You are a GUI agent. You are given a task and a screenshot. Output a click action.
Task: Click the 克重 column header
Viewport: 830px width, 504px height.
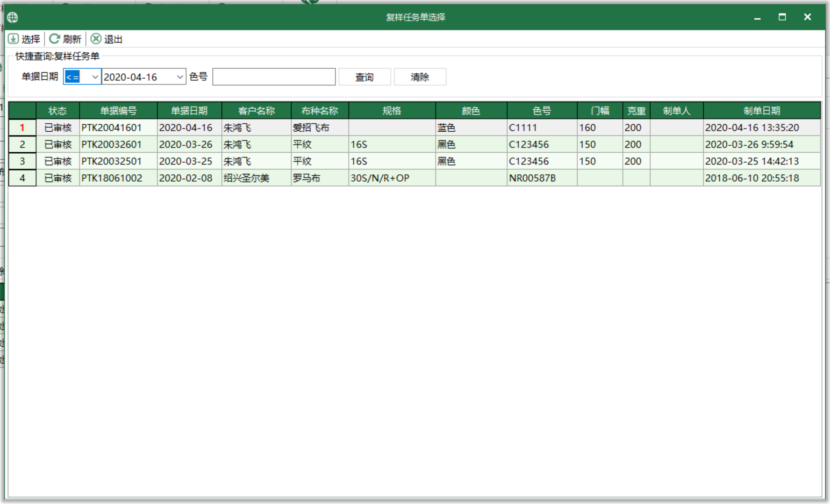(636, 111)
